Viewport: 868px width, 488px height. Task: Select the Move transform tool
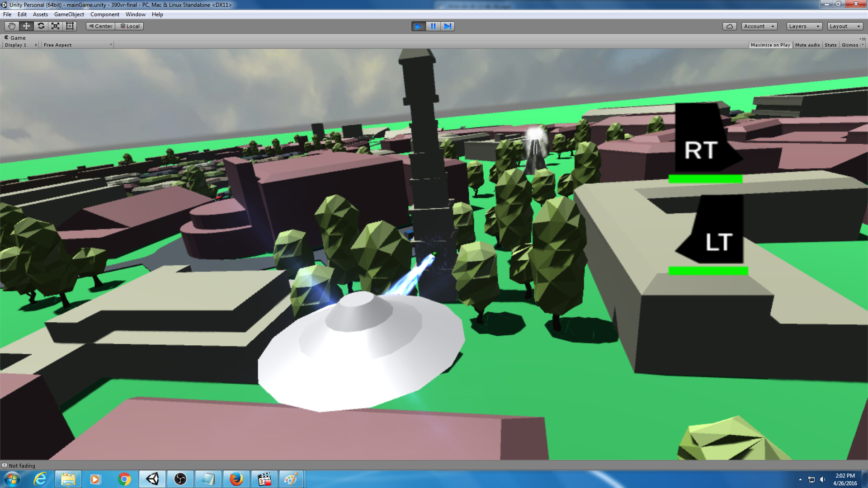26,26
